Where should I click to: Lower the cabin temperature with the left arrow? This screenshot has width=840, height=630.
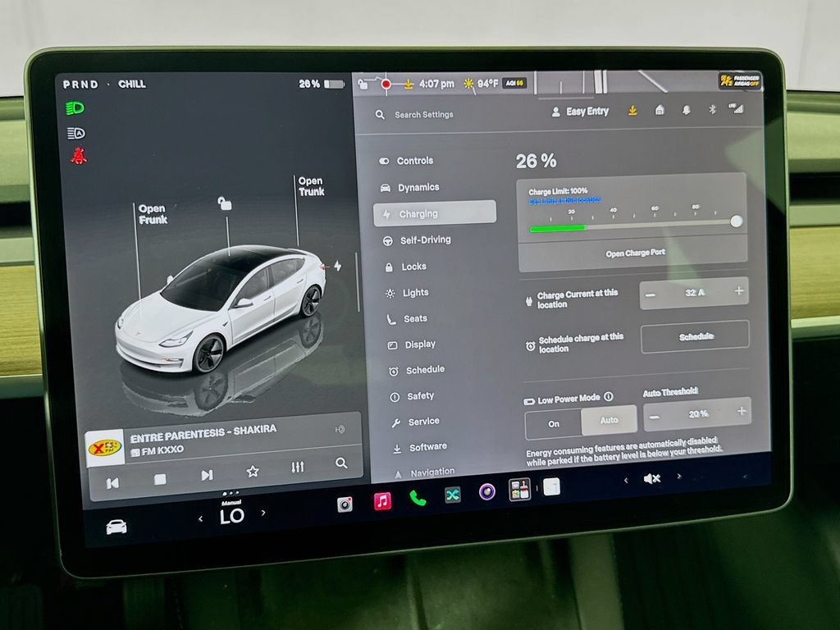point(200,518)
